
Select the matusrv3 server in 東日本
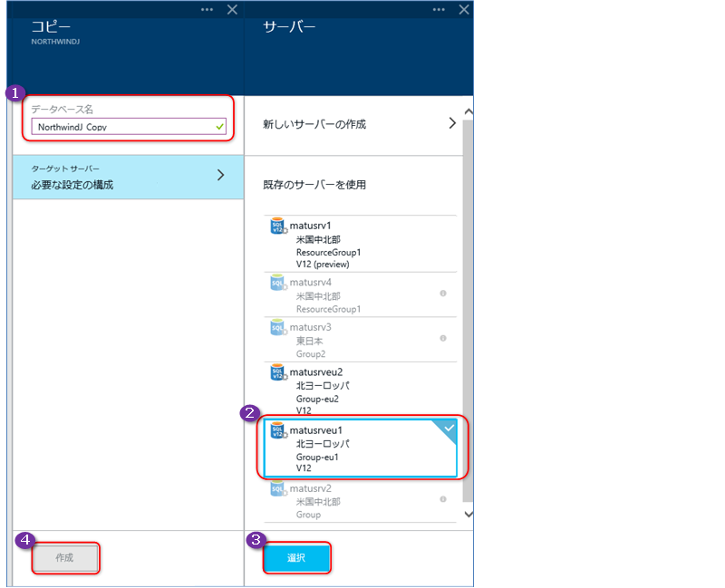pos(360,340)
